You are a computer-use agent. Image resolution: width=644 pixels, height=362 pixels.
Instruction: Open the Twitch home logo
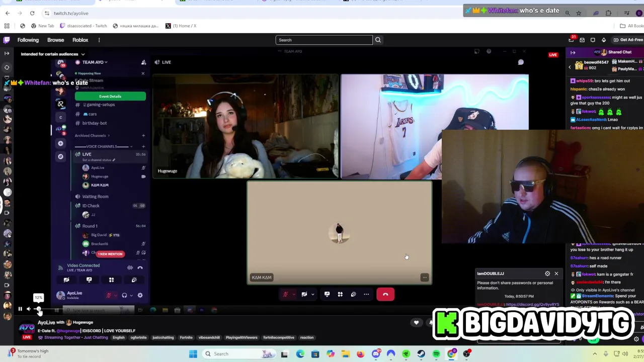coord(7,40)
